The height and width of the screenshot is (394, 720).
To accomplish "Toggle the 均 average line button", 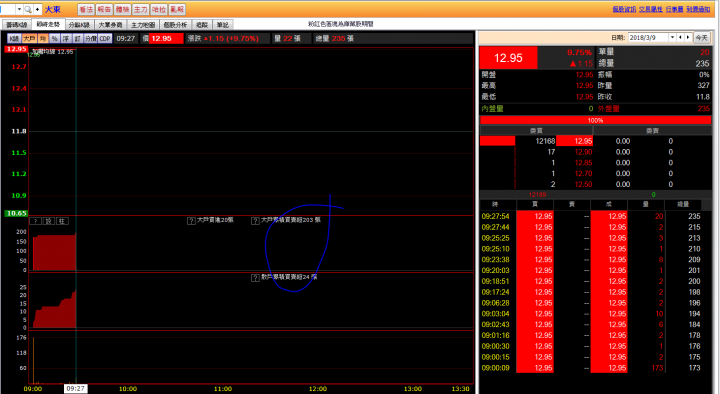I will click(x=43, y=39).
